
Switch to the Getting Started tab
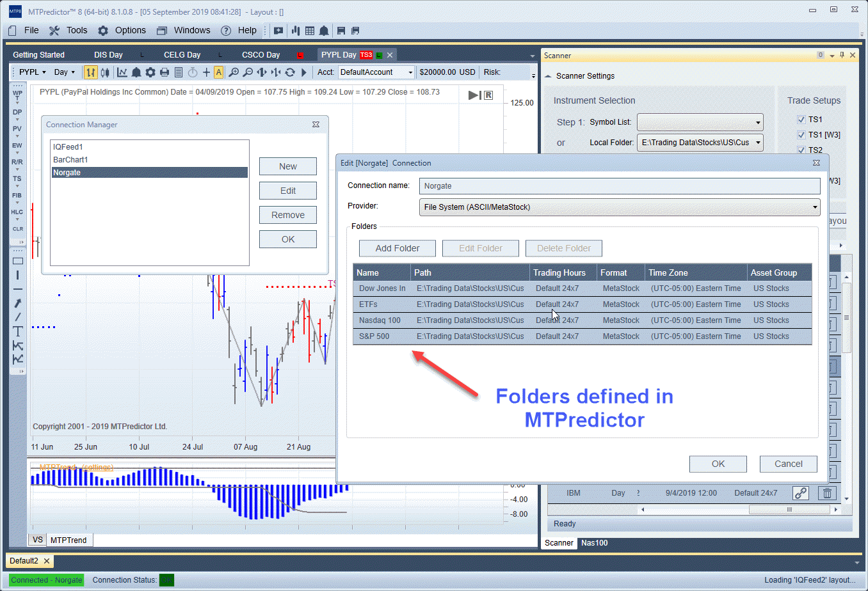pyautogui.click(x=38, y=55)
